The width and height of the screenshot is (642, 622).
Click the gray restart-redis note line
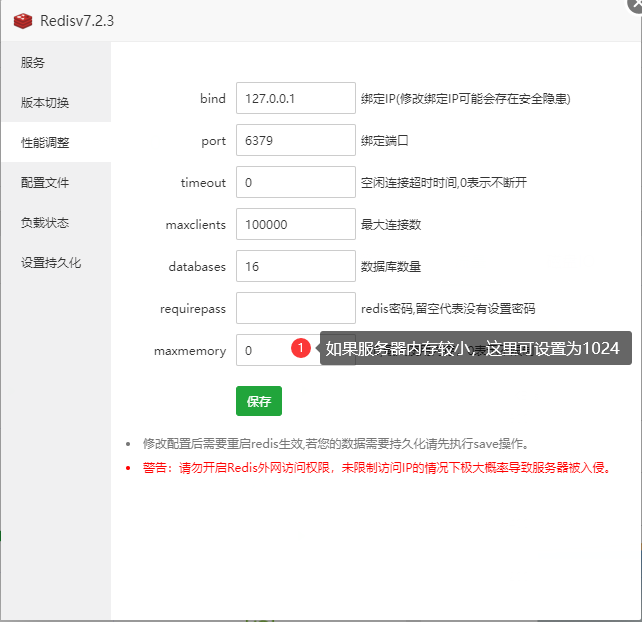[x=337, y=443]
